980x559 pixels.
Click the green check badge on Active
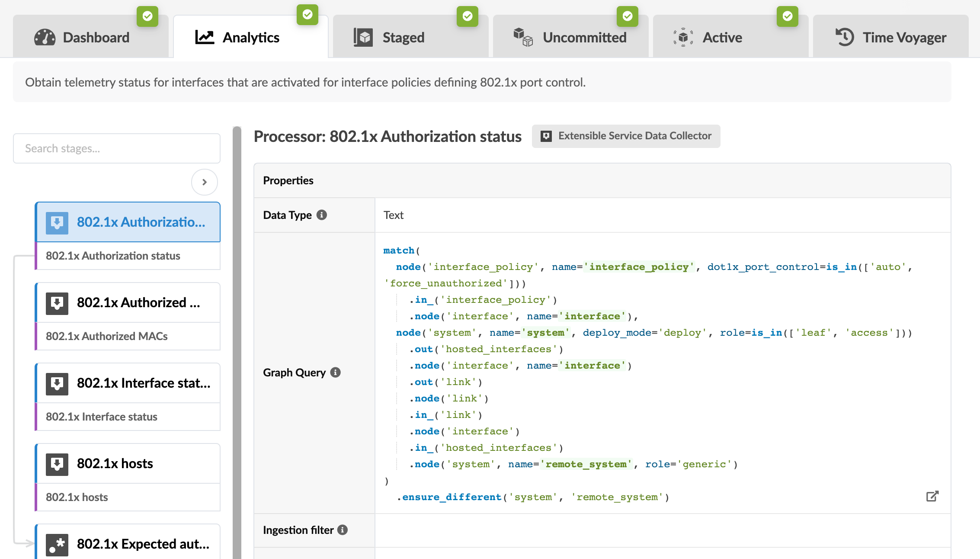[x=787, y=16]
